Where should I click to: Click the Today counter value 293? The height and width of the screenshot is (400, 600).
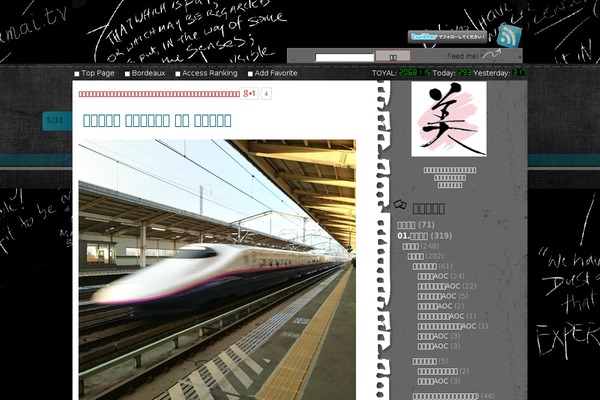pos(464,73)
